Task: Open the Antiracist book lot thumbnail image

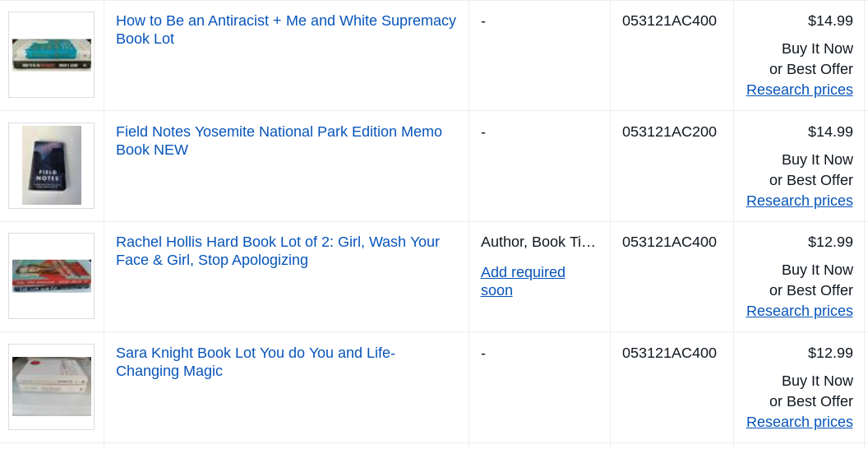Action: (x=52, y=55)
